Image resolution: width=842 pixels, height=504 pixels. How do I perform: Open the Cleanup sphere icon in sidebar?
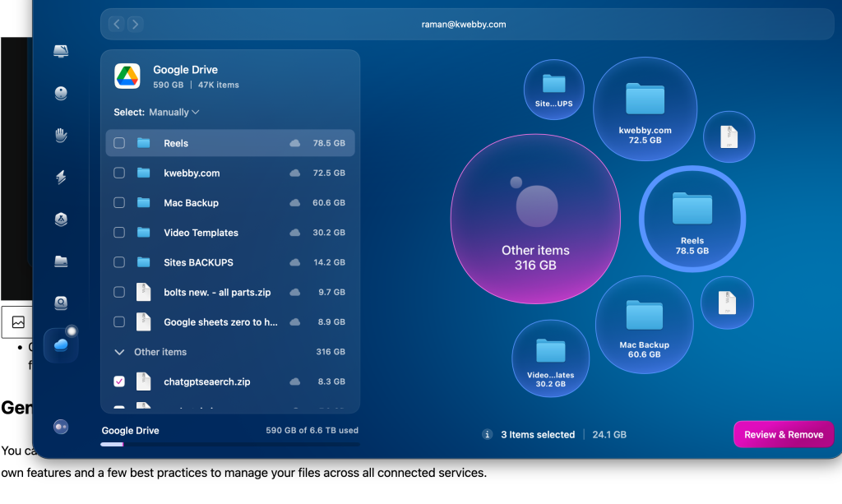coord(61,93)
